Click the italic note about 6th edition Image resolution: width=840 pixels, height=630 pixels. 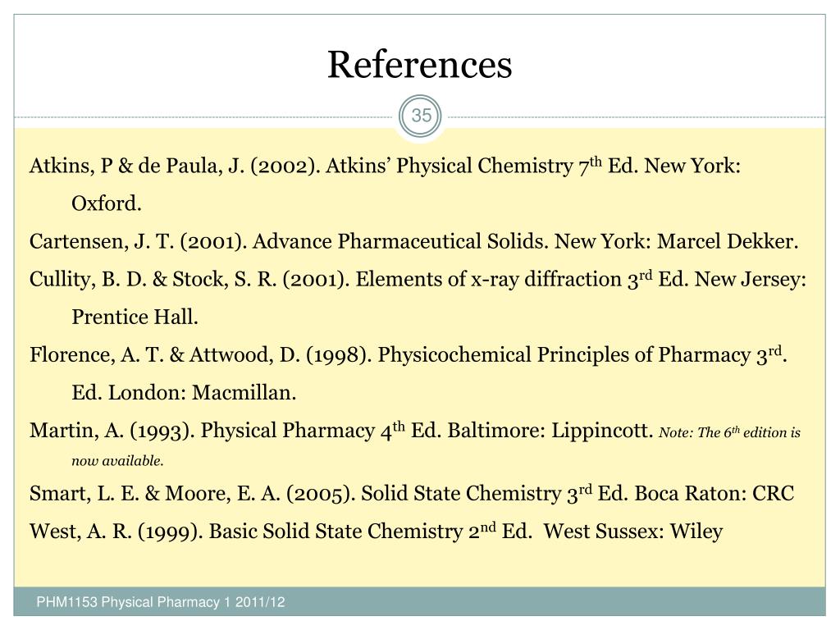click(x=729, y=432)
